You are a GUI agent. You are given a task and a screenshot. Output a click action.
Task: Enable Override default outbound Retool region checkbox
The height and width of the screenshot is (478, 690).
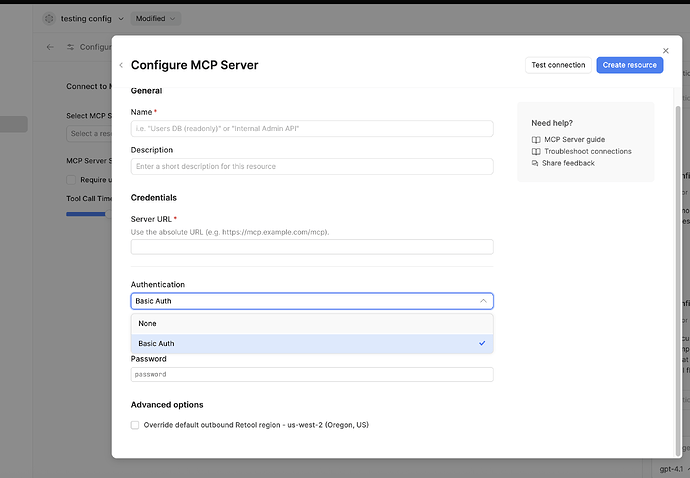[136, 425]
